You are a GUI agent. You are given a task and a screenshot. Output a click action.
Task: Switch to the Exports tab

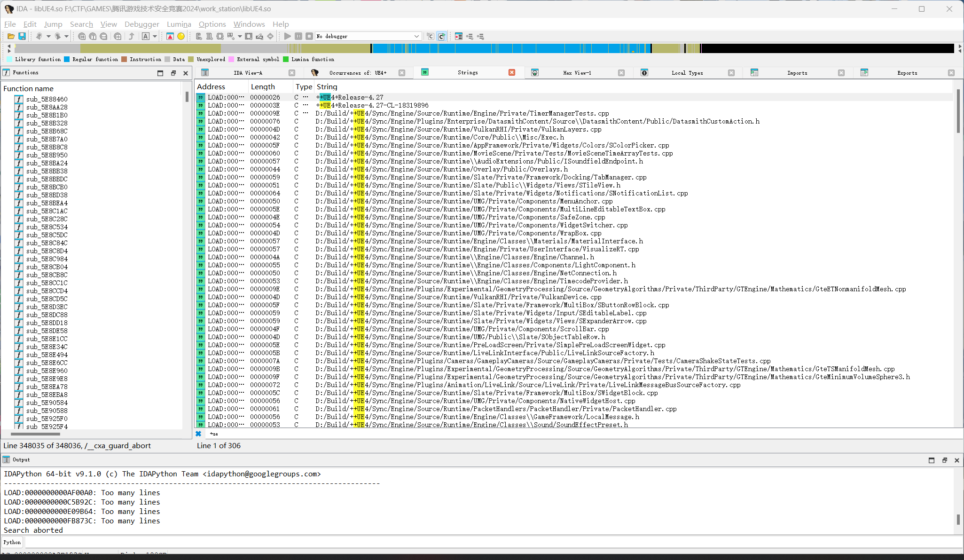pos(907,73)
